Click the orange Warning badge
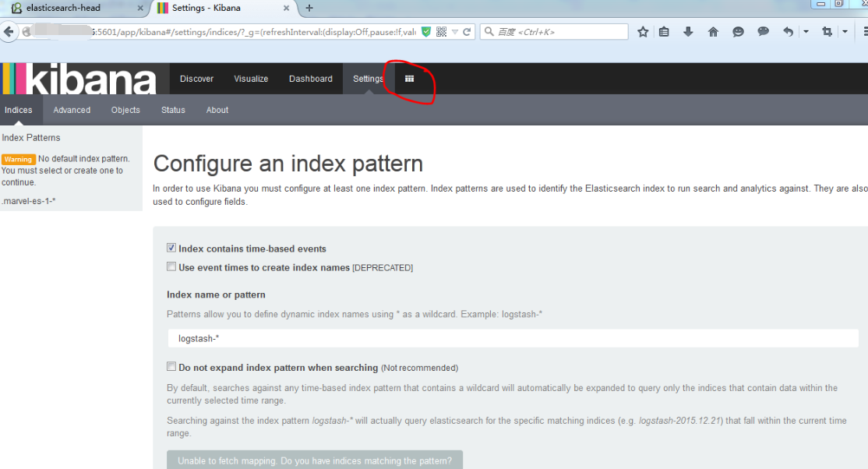Image resolution: width=868 pixels, height=469 pixels. click(x=18, y=160)
